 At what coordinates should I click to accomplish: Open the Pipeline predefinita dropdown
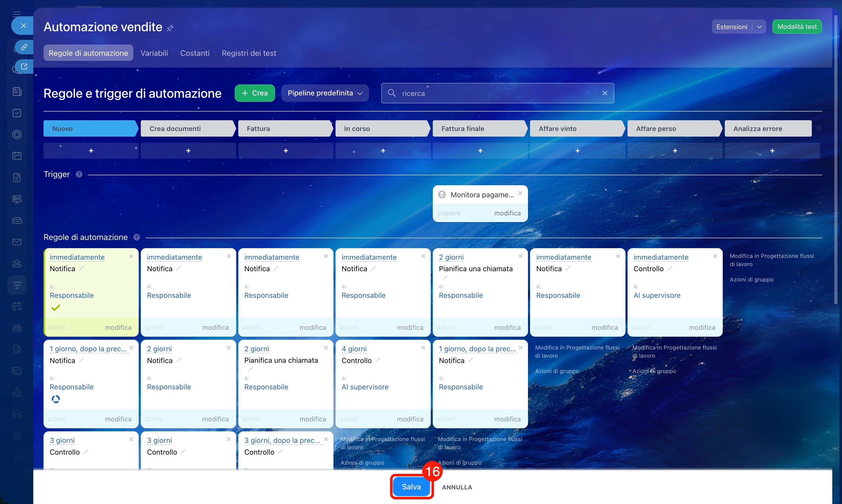tap(325, 93)
